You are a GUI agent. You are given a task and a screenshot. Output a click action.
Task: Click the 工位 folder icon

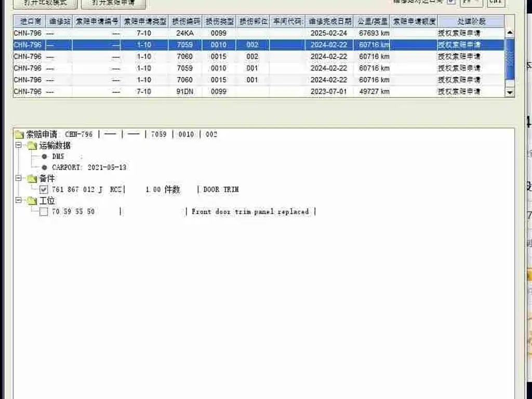coord(32,201)
